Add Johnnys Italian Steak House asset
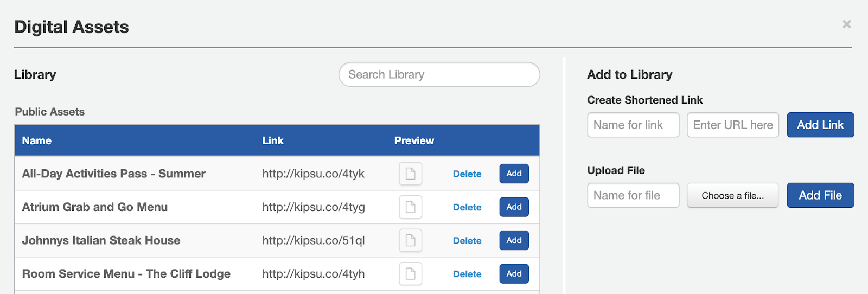The image size is (868, 294). 514,240
